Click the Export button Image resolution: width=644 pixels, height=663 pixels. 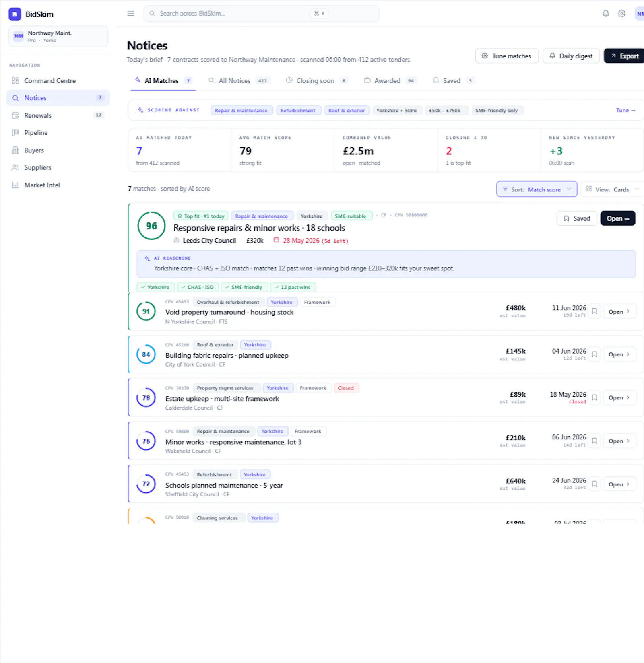point(624,56)
